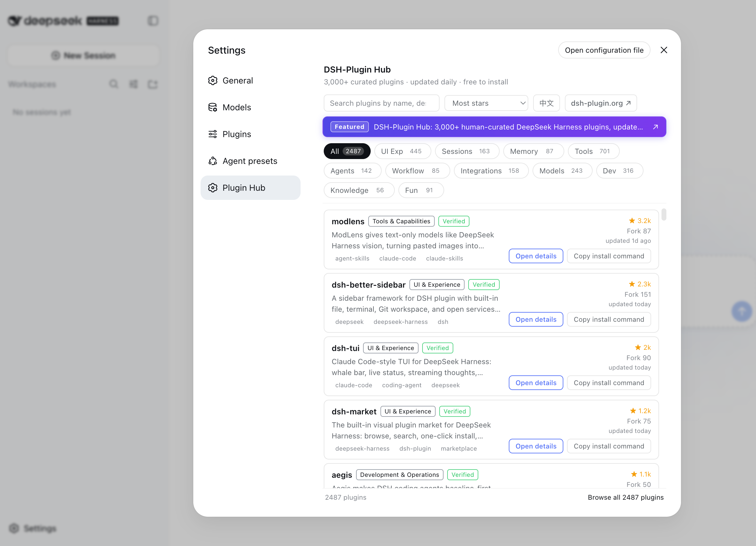This screenshot has height=546, width=756.
Task: Click the dsh-better-sidebar plugin title
Action: pos(368,285)
